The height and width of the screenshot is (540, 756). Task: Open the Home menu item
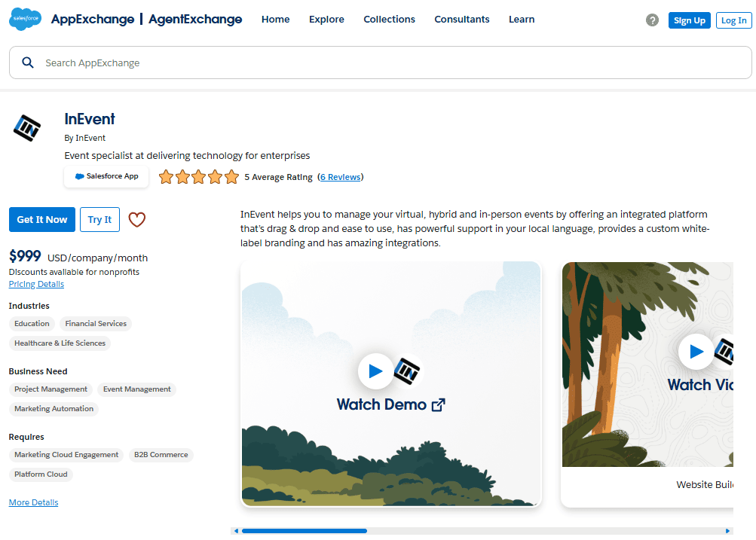coord(275,20)
